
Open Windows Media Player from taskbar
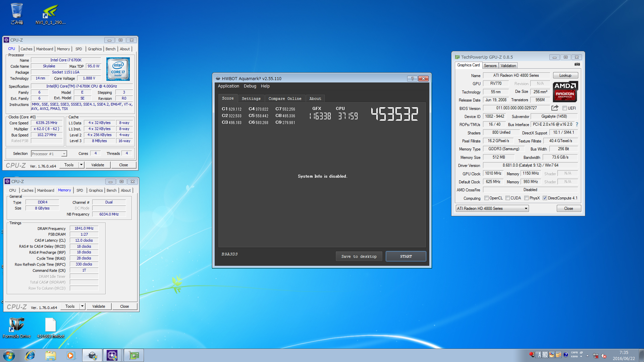tap(70, 355)
